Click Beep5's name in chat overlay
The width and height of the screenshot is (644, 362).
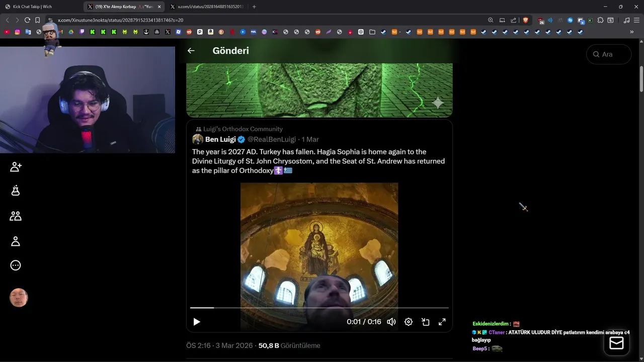(x=480, y=348)
